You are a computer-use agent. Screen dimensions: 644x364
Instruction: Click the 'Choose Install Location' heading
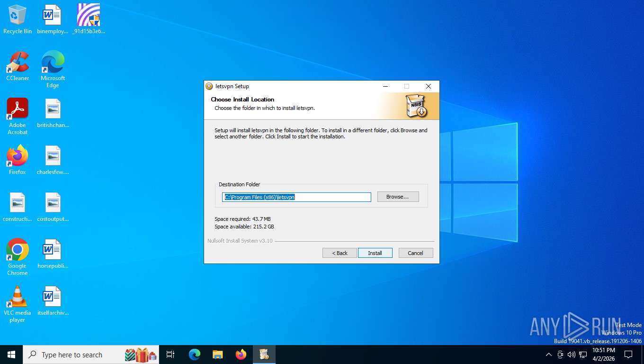coord(242,100)
